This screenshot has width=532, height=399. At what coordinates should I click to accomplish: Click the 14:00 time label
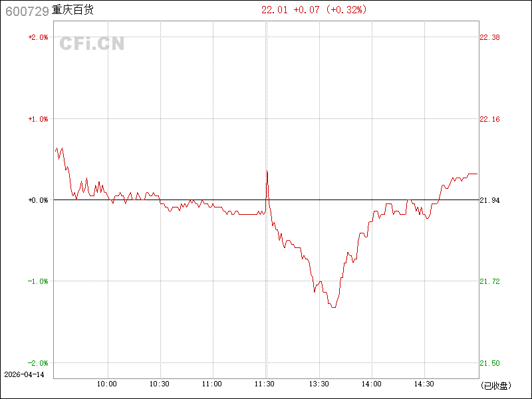372,384
